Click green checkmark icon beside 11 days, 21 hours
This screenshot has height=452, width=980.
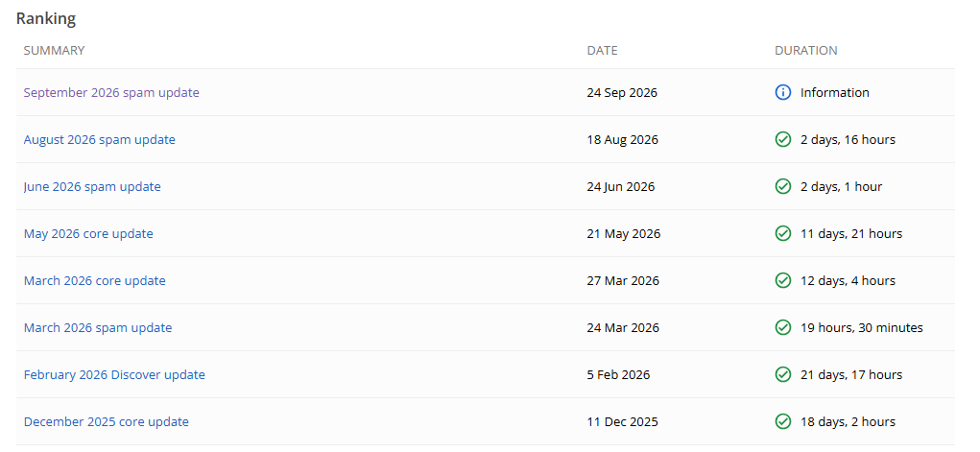click(x=782, y=234)
